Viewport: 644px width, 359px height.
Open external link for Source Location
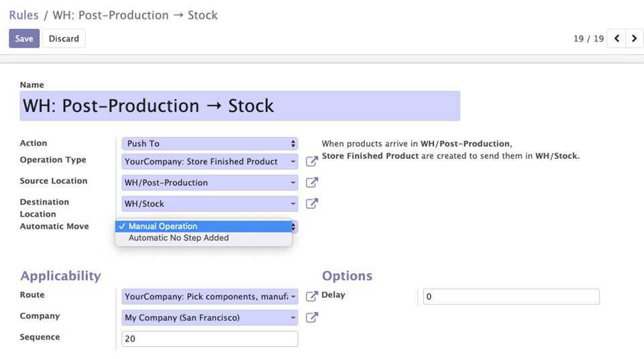coord(312,183)
